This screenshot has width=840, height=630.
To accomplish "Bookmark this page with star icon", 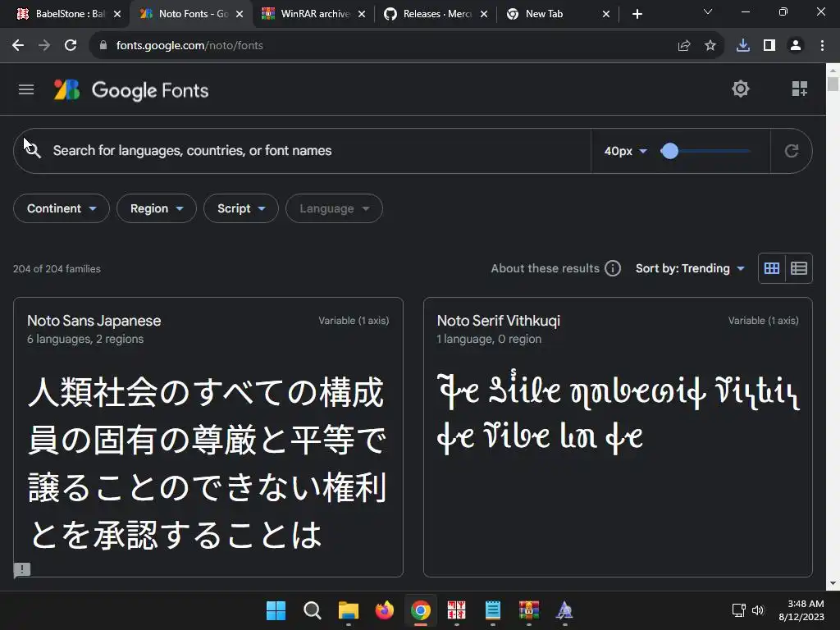I will [x=710, y=46].
